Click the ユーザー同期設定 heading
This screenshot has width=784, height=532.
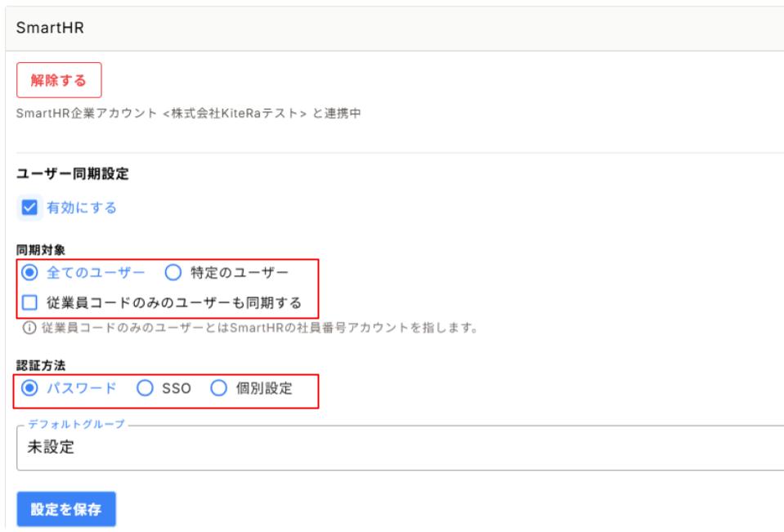[x=73, y=173]
